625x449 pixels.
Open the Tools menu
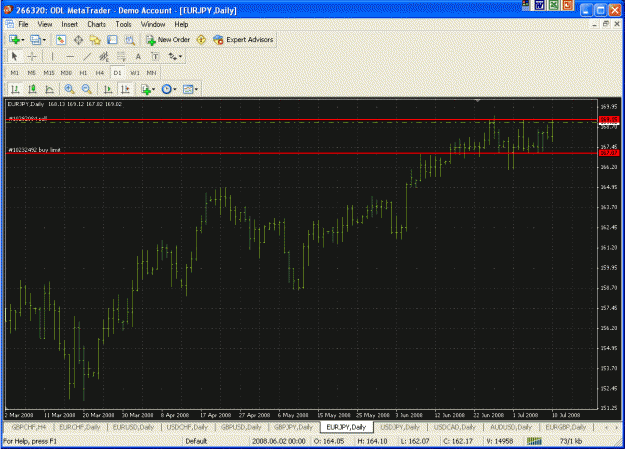point(123,24)
